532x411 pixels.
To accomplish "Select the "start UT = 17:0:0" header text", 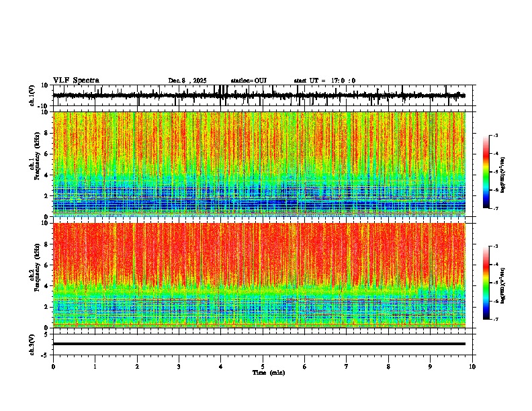I will pyautogui.click(x=324, y=81).
